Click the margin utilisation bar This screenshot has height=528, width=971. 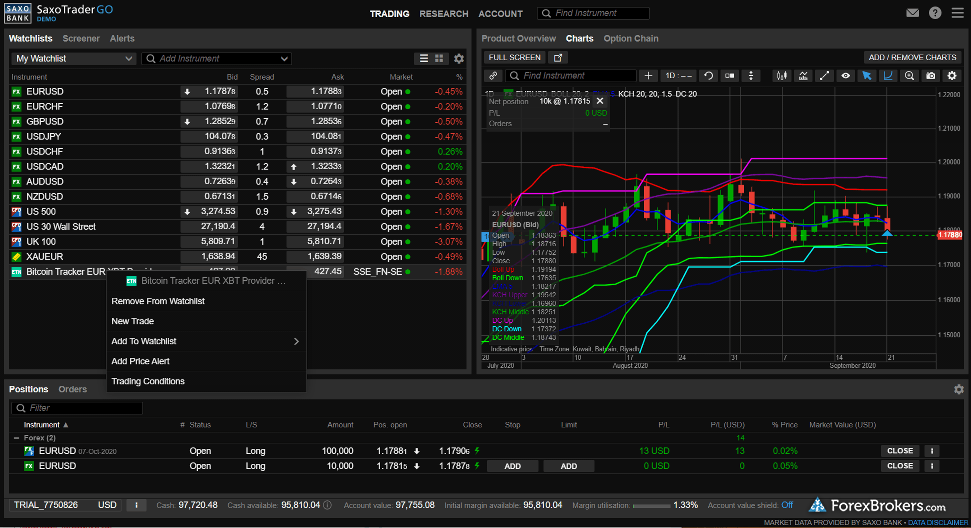(651, 506)
